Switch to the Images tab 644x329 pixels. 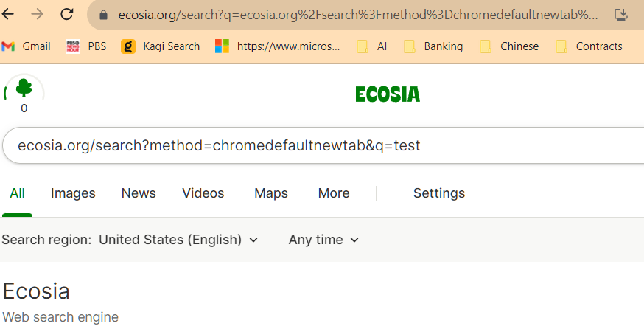coord(73,193)
